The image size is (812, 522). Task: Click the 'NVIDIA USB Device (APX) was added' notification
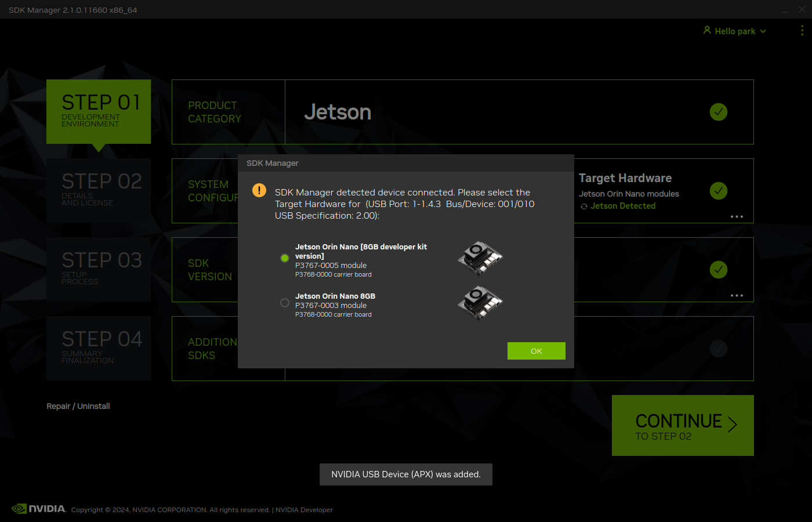click(406, 474)
